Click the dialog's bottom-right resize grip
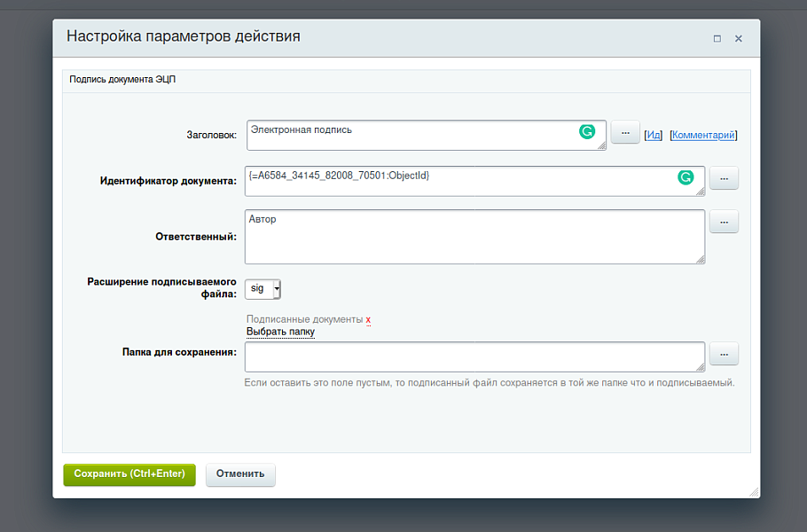The height and width of the screenshot is (532, 807). [754, 491]
